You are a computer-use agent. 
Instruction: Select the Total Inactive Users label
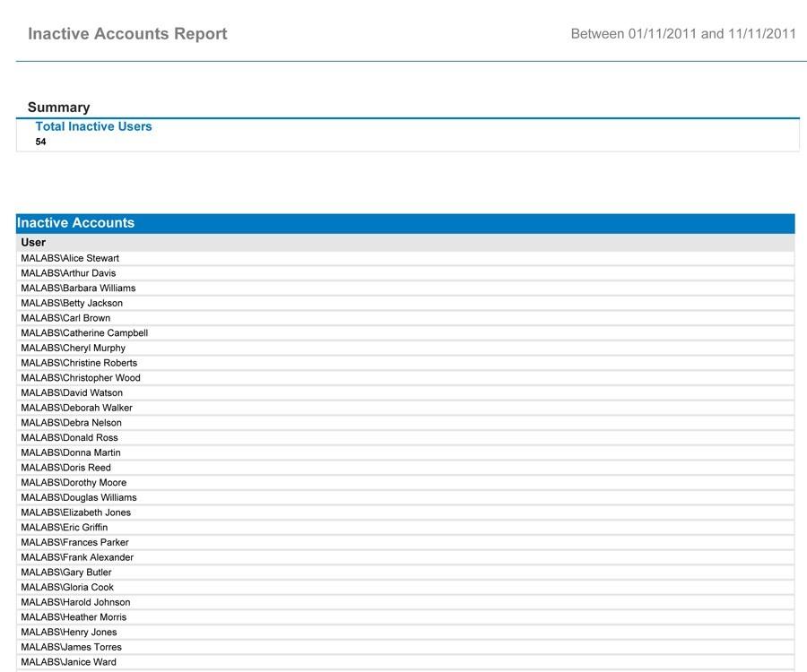click(93, 126)
